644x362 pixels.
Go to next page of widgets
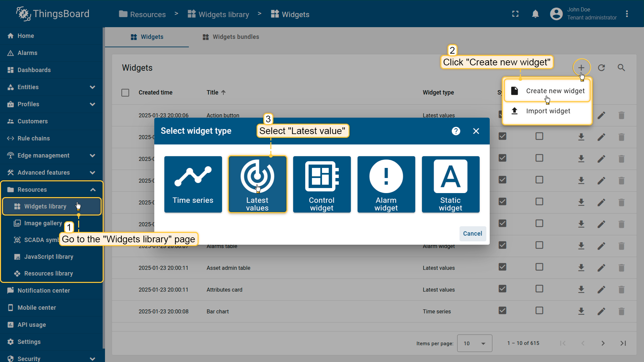(x=603, y=343)
